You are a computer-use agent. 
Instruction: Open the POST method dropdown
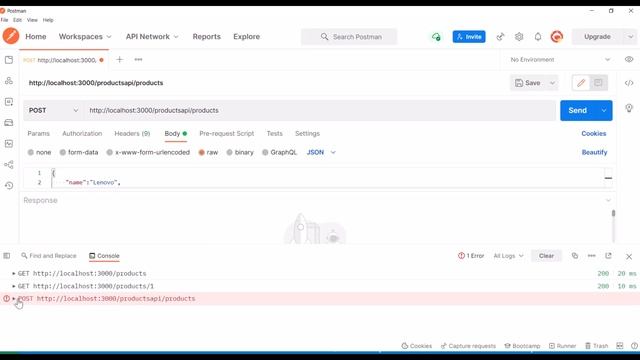[x=53, y=111]
